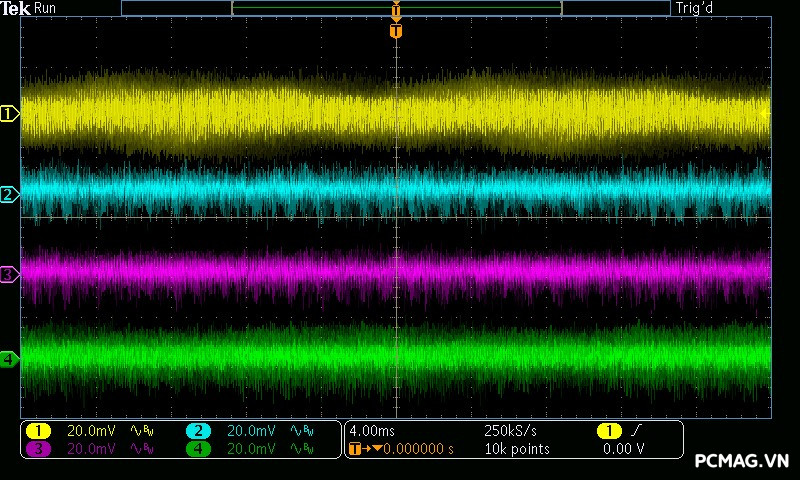Click channel 2 bandwidth limit icon
Viewport: 800px width, 480px height.
[299, 430]
